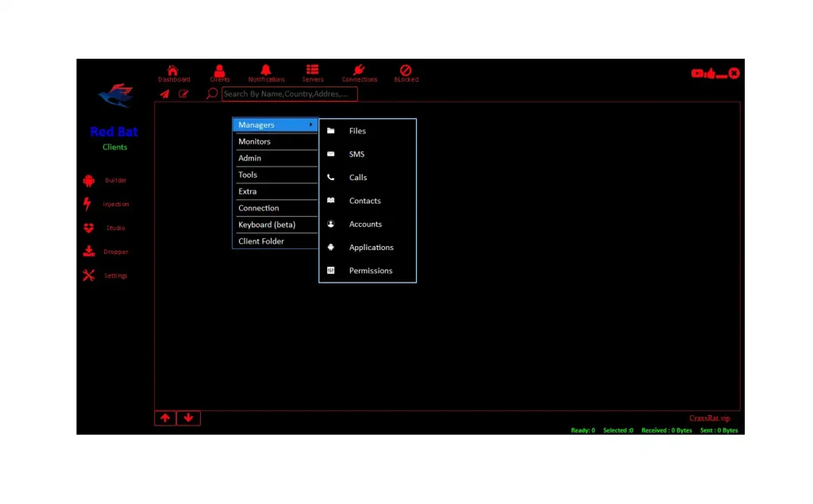The height and width of the screenshot is (504, 813).
Task: View the Connections panel
Action: 359,71
